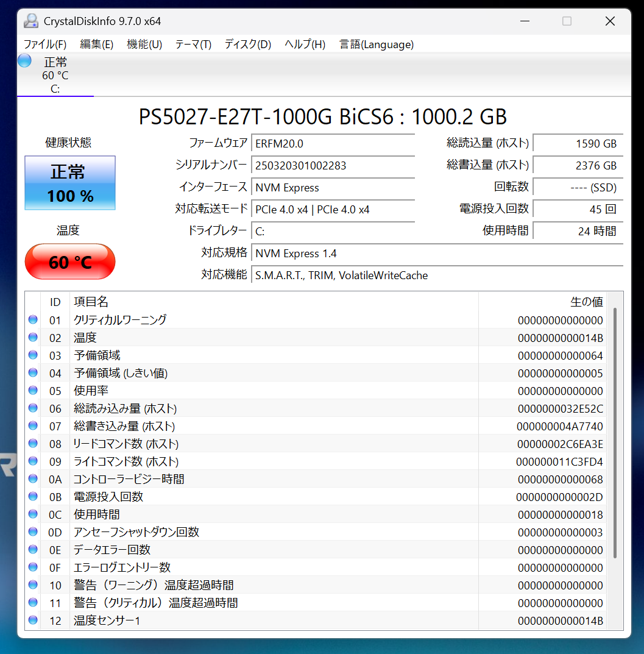Click the serial number field
This screenshot has height=654, width=644.
tap(333, 165)
